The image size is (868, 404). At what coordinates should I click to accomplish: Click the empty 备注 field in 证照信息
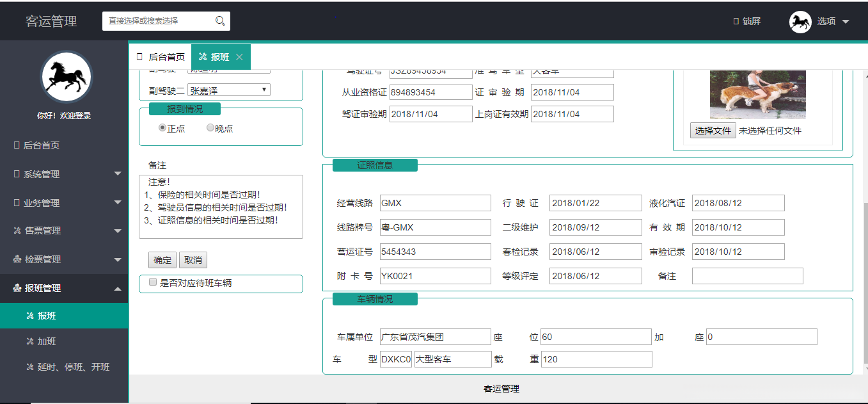pos(747,276)
